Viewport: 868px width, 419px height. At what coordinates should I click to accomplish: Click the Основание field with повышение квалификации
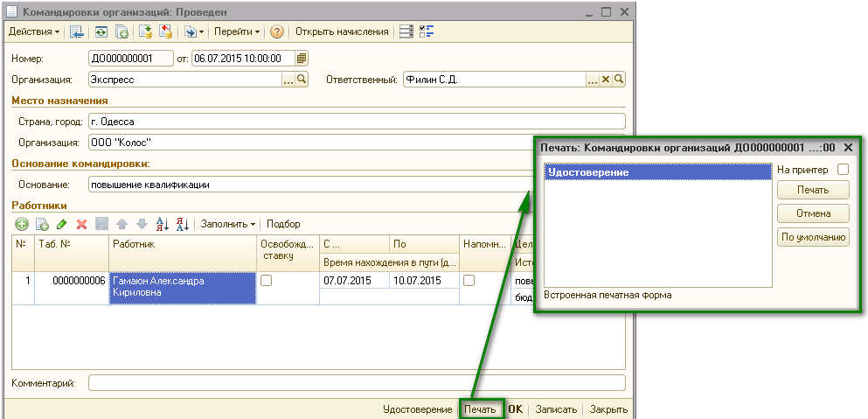[x=310, y=185]
